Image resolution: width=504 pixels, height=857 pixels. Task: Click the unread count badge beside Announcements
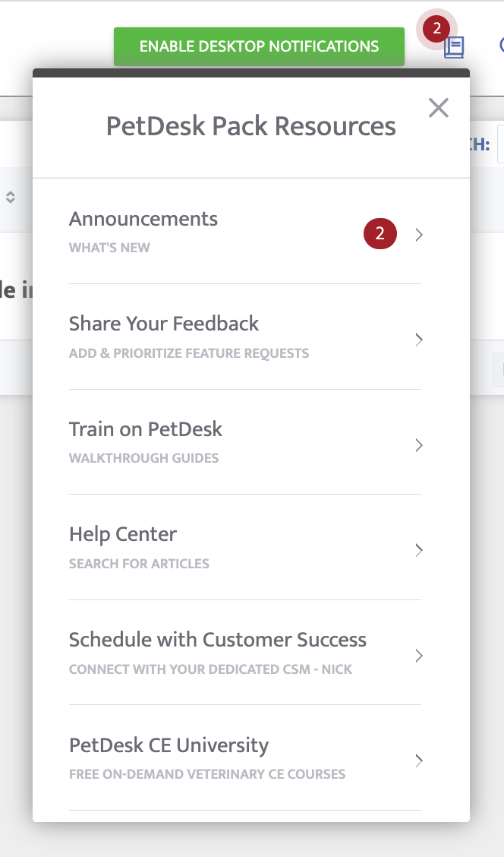[380, 234]
